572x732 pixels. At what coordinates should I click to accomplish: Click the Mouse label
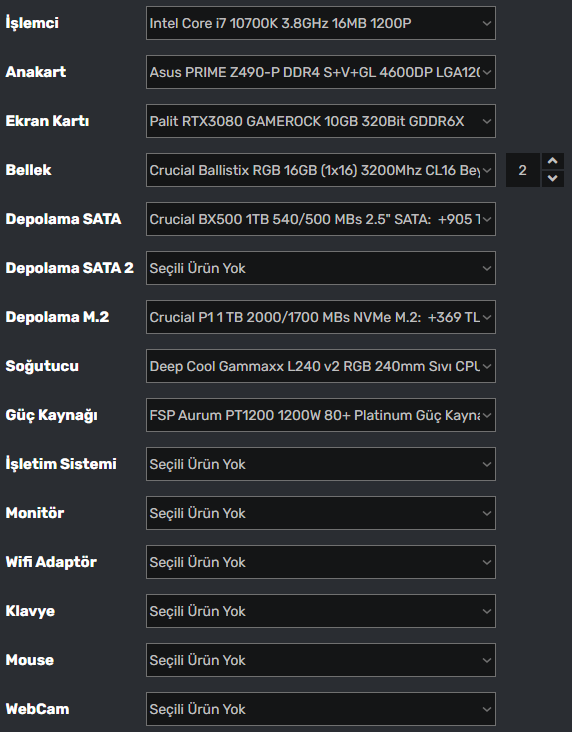point(30,660)
